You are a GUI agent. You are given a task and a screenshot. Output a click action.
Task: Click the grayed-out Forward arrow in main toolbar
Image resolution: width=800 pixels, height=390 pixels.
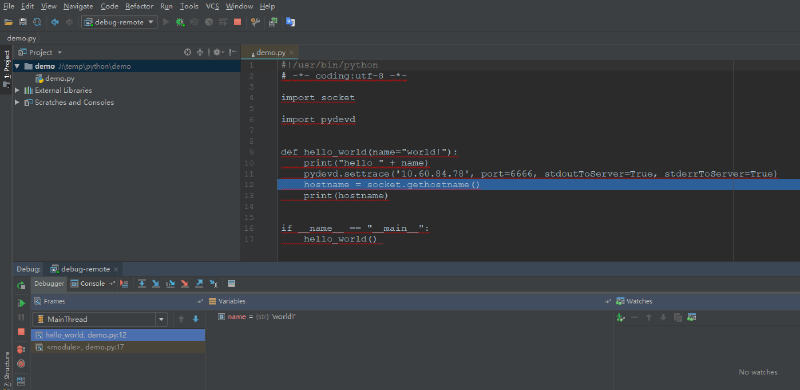coord(69,22)
